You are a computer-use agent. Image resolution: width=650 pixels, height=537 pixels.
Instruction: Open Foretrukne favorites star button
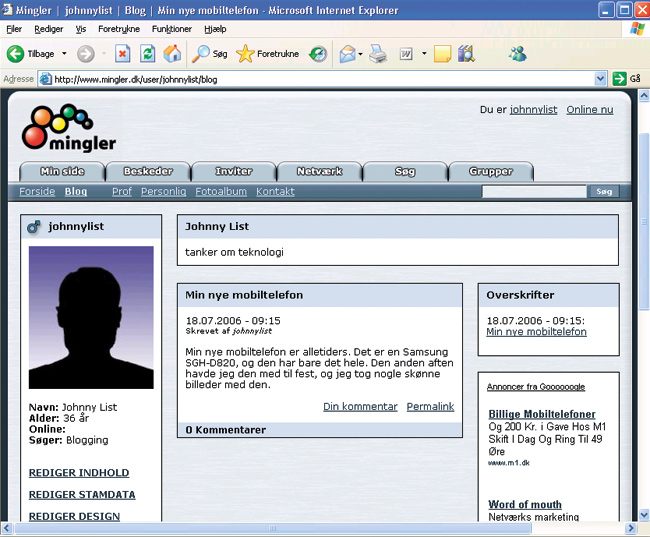pos(267,54)
